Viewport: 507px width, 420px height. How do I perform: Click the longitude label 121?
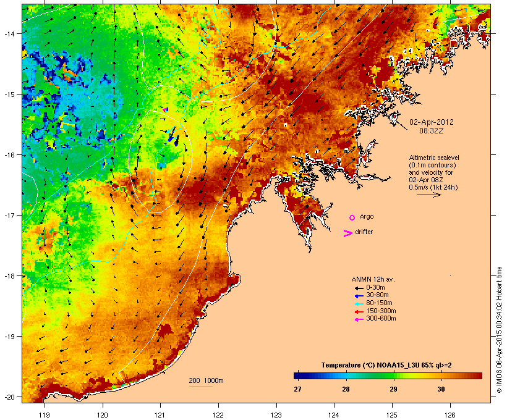click(160, 415)
